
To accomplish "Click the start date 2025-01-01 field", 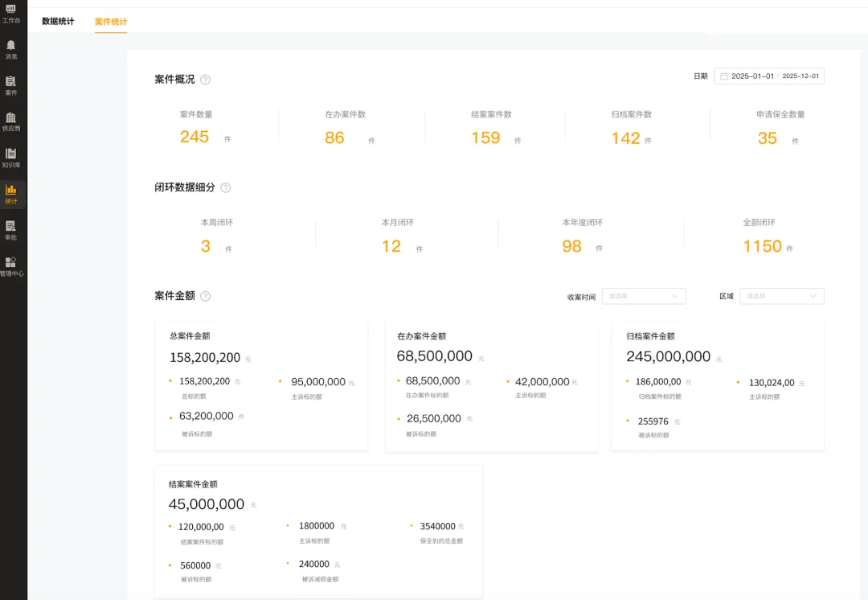I will tap(752, 76).
